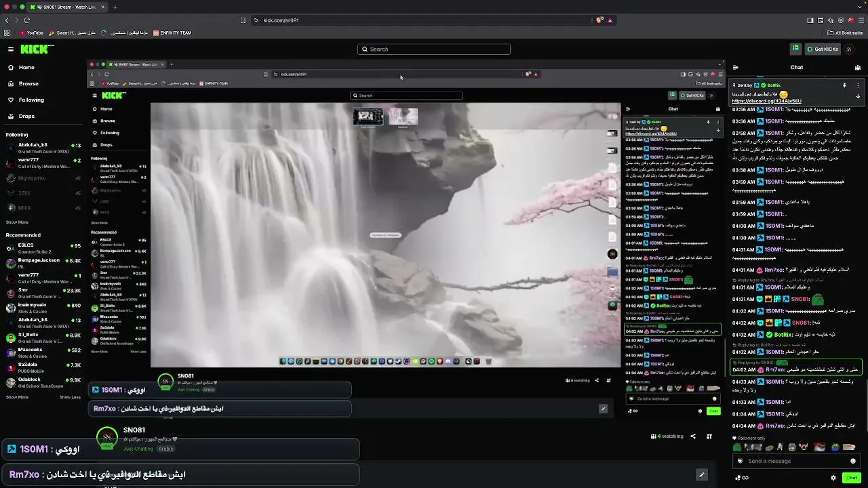Image resolution: width=868 pixels, height=488 pixels.
Task: Open the YouTube bookmark
Action: [x=31, y=33]
